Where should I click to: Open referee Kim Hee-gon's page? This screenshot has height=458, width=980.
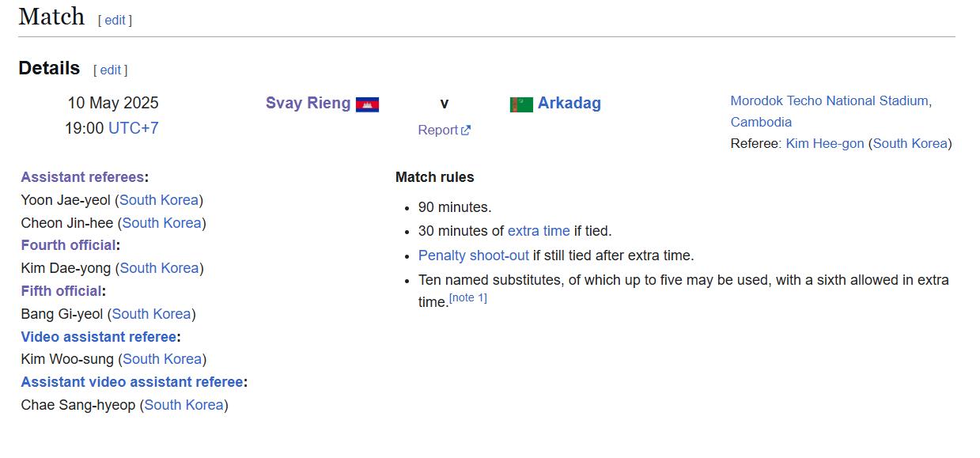click(x=825, y=143)
